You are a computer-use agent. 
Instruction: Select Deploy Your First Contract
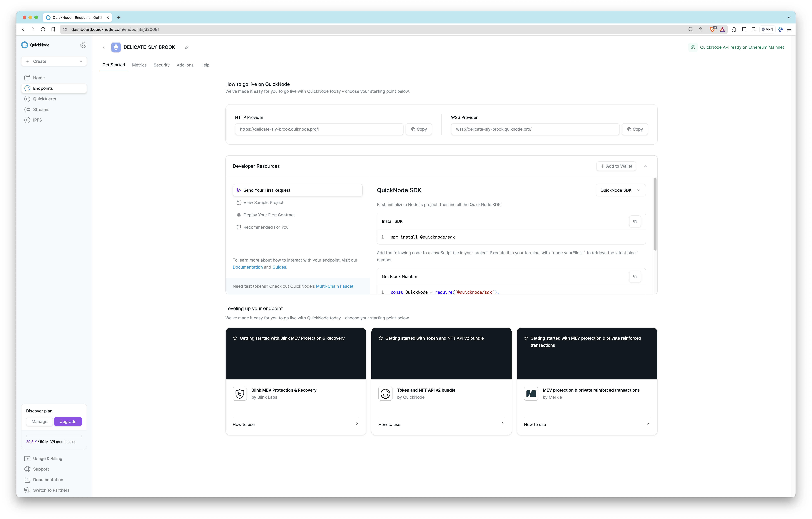pyautogui.click(x=297, y=215)
